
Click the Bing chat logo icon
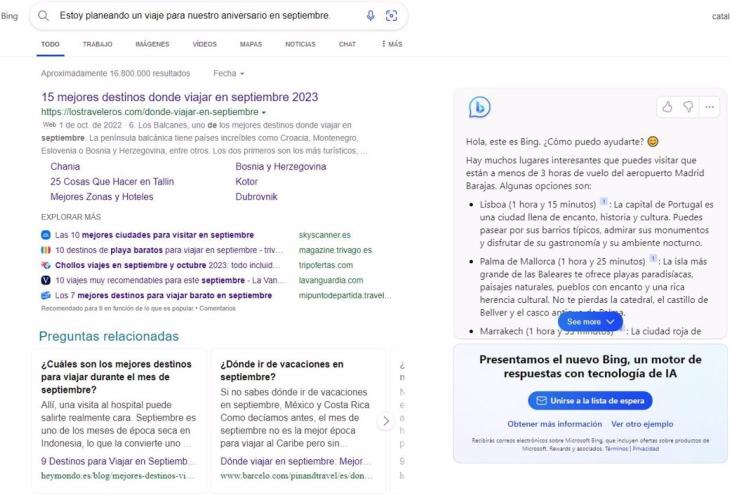pos(480,107)
